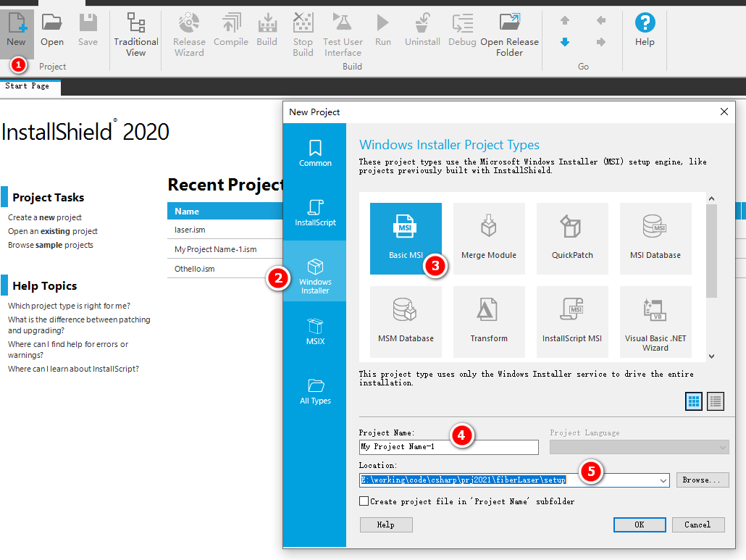The height and width of the screenshot is (560, 746).
Task: Open help for errors or warnings topic
Action: [x=68, y=350]
